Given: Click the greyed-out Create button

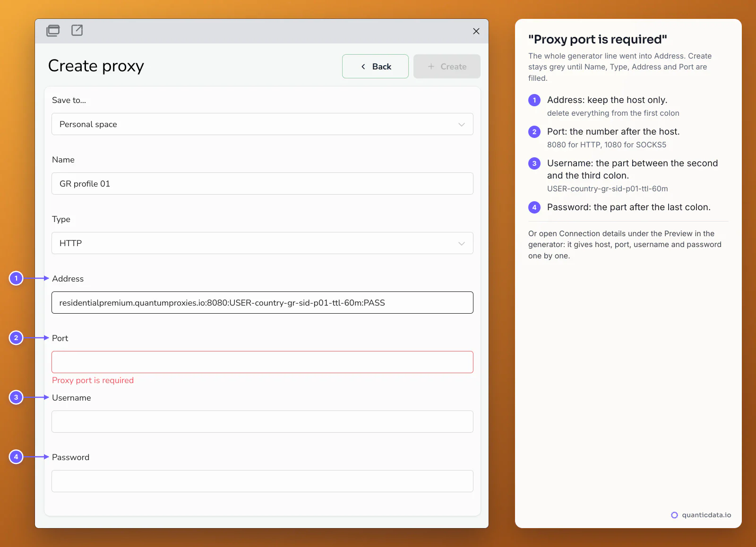Looking at the screenshot, I should pyautogui.click(x=447, y=67).
